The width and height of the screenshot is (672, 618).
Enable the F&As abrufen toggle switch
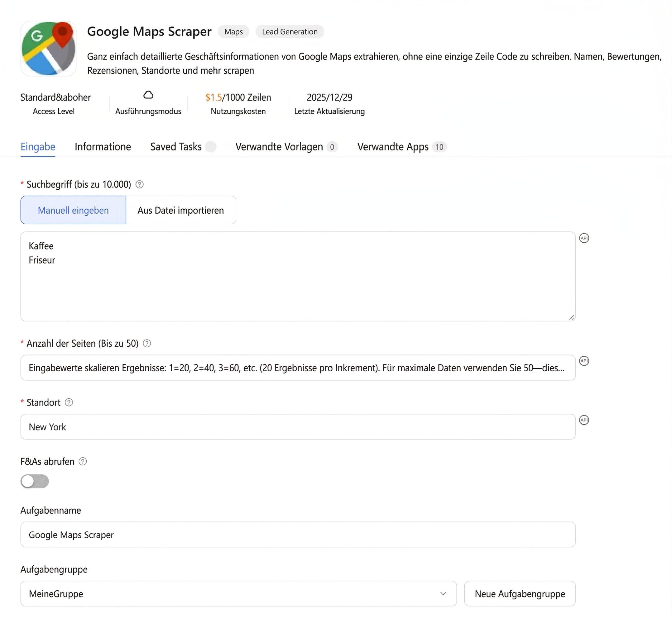point(35,482)
